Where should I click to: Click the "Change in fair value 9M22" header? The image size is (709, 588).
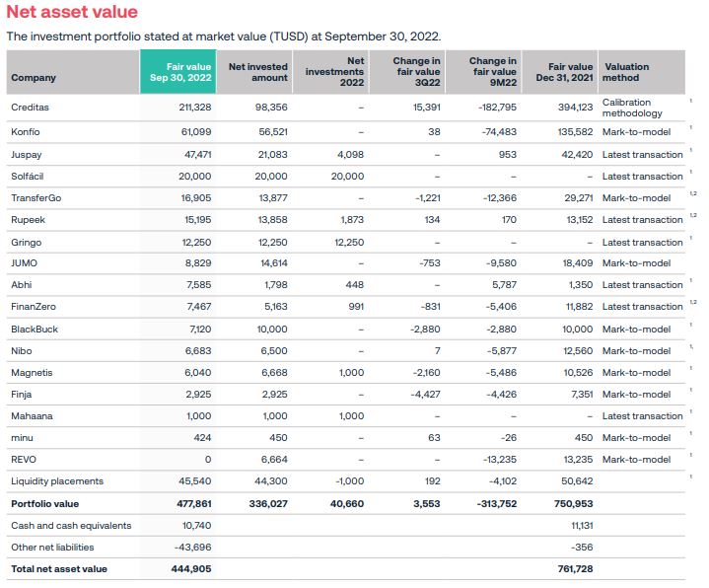point(492,72)
